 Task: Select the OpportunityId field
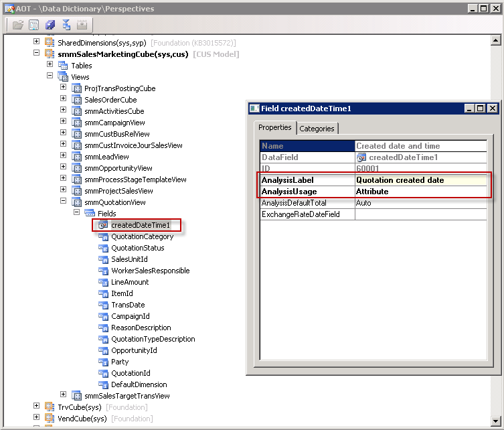coord(134,350)
